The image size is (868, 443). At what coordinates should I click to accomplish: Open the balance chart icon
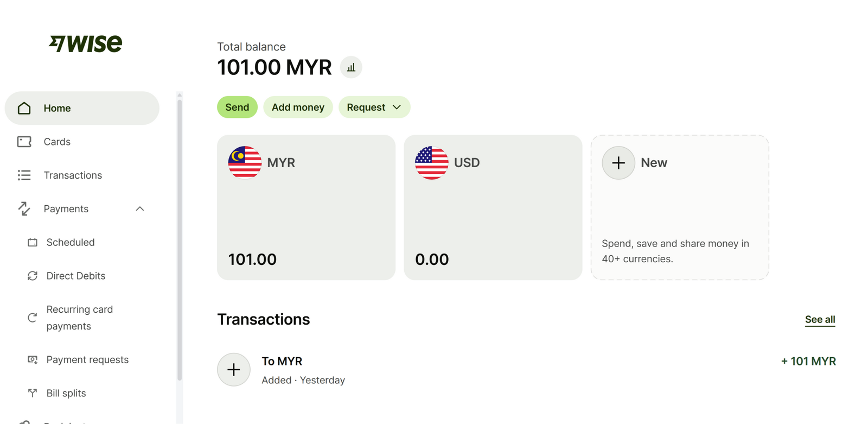pyautogui.click(x=351, y=67)
